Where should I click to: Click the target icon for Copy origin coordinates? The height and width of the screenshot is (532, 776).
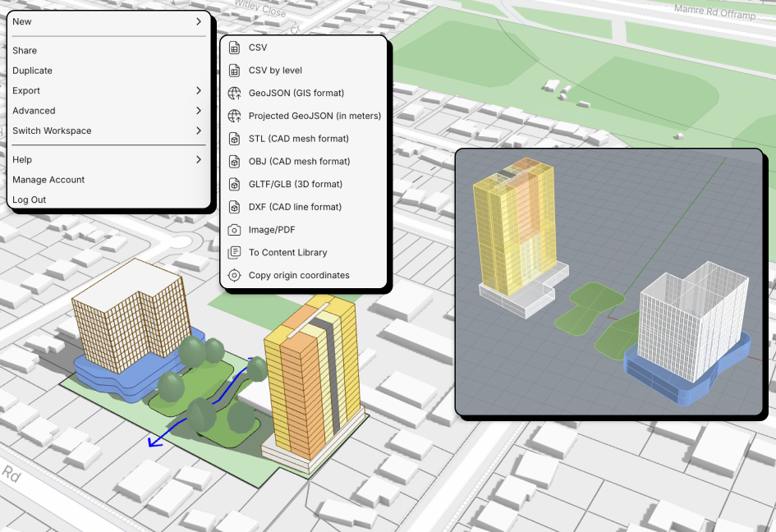point(234,275)
